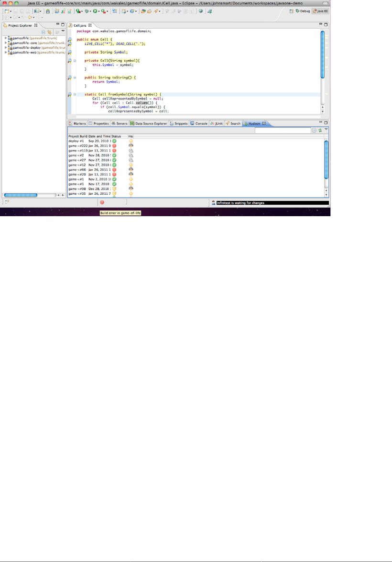Open the Hudson view menu triangle
The height and width of the screenshot is (562, 392).
326,130
